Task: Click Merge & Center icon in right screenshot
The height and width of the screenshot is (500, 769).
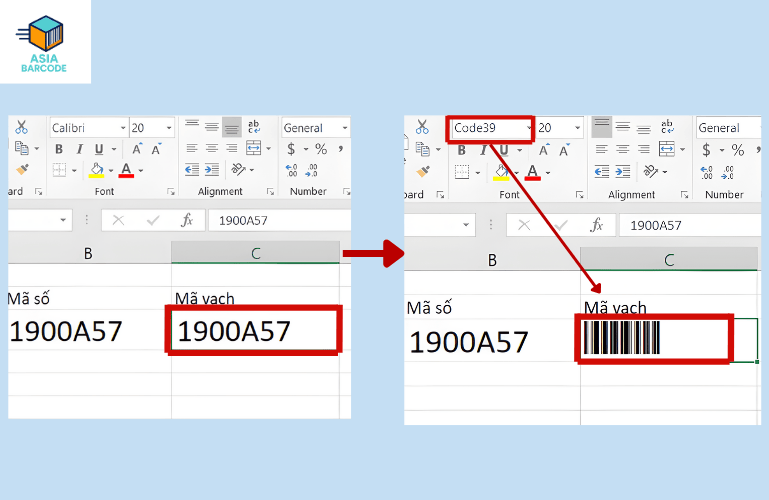Action: [666, 149]
